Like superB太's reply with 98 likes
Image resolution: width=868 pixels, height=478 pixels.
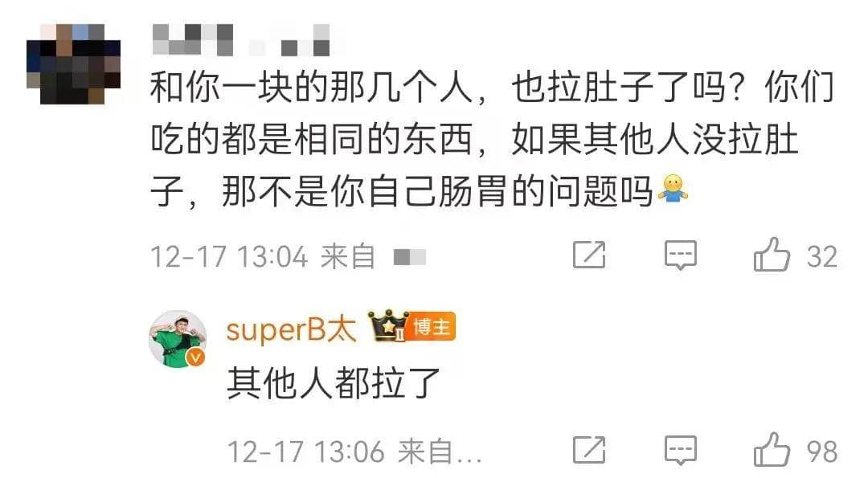[x=771, y=450]
